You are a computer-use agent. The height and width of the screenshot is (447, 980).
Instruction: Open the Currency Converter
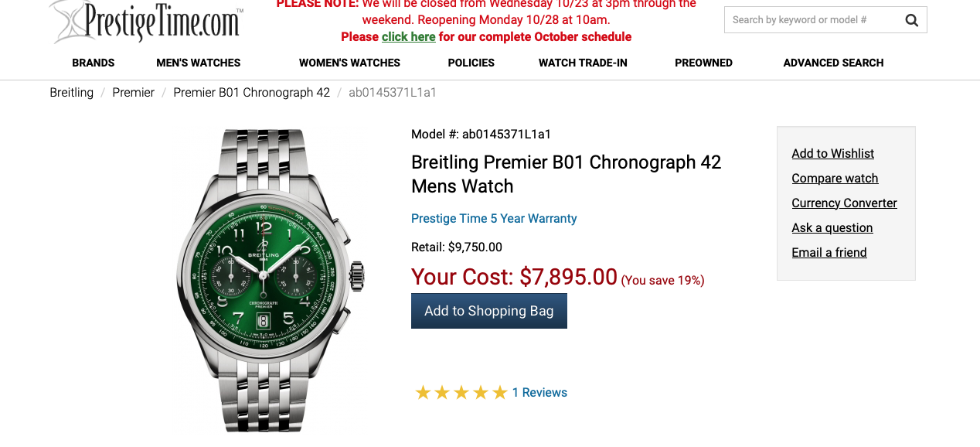[844, 203]
